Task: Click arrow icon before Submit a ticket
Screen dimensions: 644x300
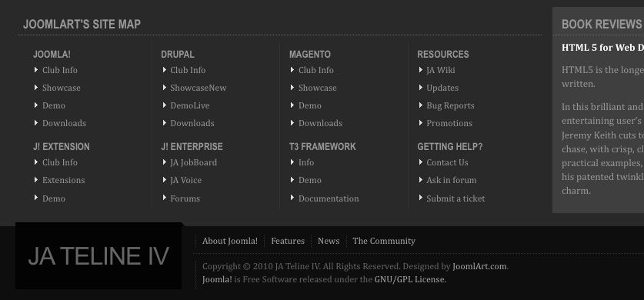Action: pyautogui.click(x=421, y=198)
